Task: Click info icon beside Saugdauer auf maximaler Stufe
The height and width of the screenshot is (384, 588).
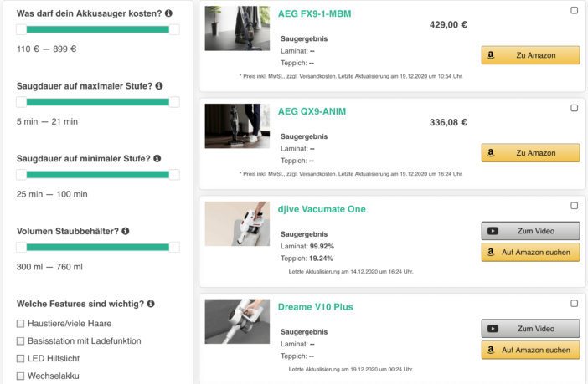Action: [159, 85]
